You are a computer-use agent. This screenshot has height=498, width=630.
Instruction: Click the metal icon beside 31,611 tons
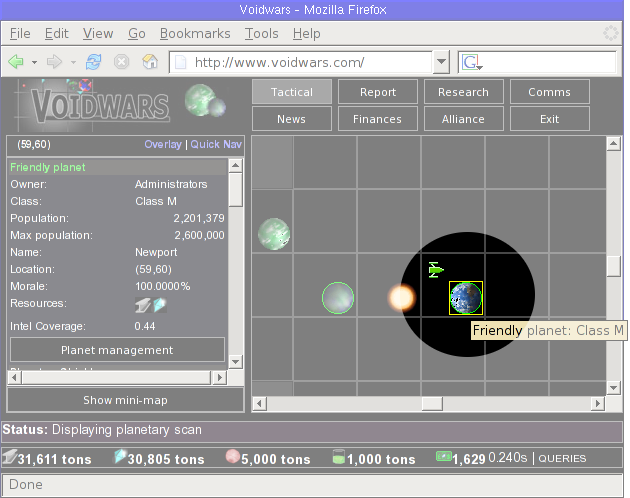pos(10,457)
